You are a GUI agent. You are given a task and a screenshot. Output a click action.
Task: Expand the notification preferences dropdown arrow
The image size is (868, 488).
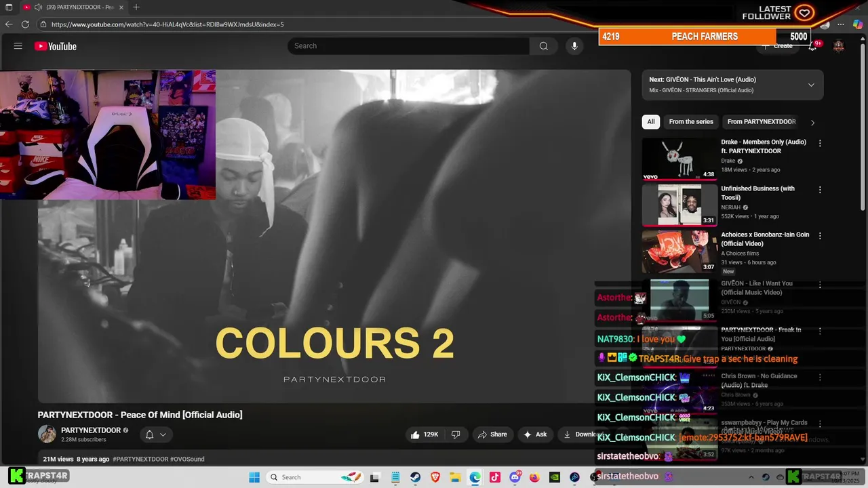coord(163,434)
